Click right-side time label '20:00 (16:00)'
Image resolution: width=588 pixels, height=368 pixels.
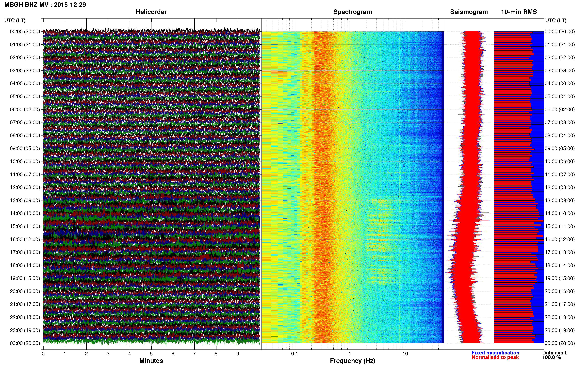[560, 291]
